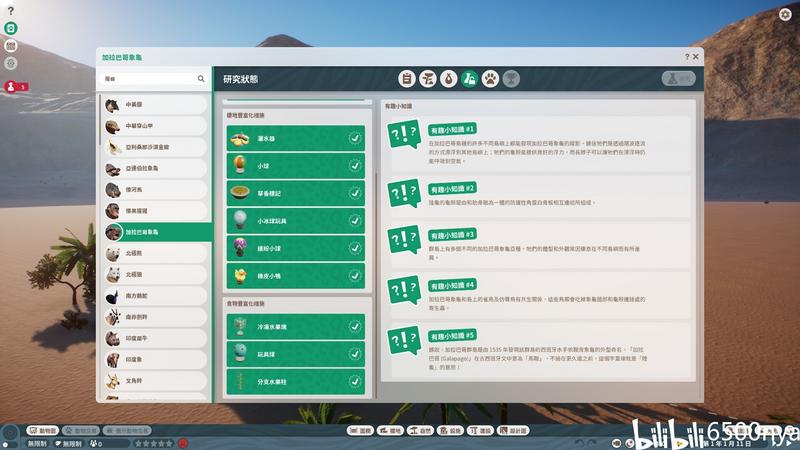
Task: Select 南非劍羚 in the animal list
Action: tap(155, 317)
